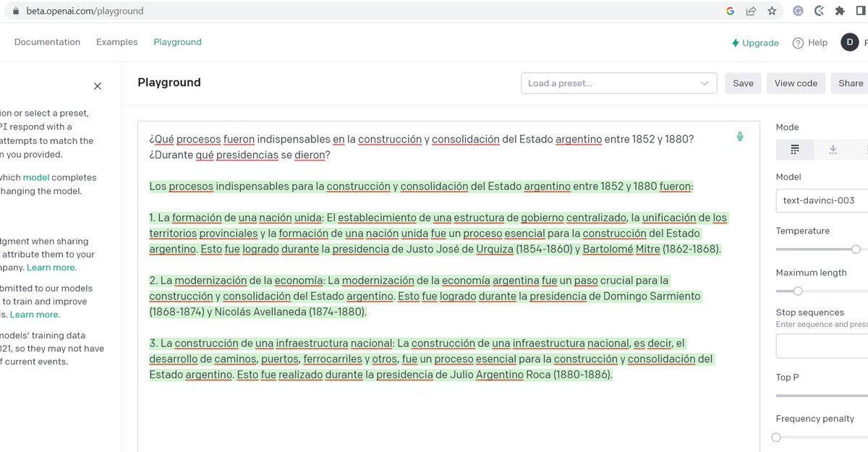868x452 pixels.
Task: Click the Save button
Action: point(743,83)
